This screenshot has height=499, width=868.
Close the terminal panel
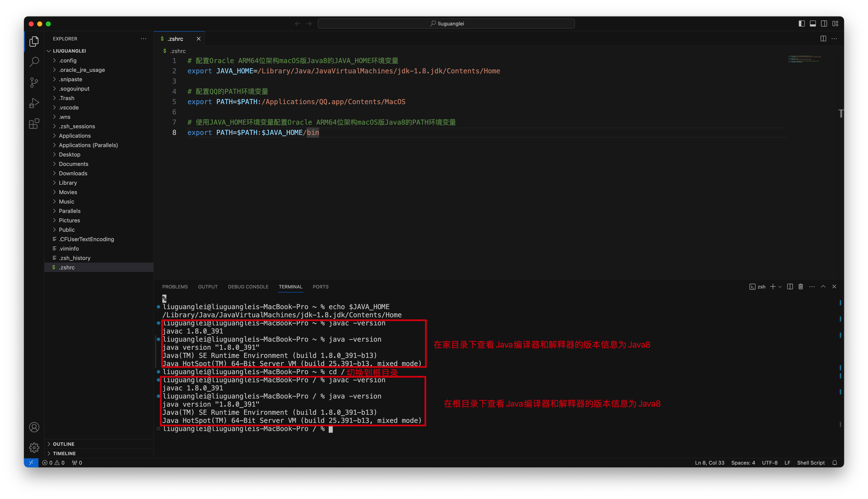click(x=834, y=286)
